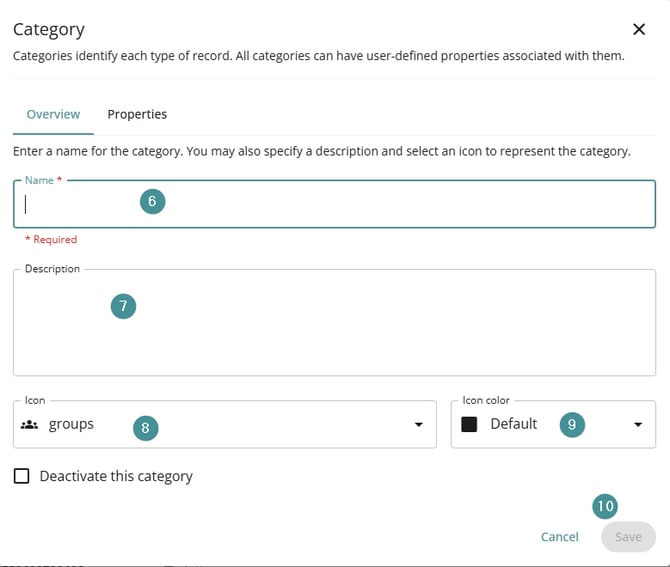Select the number 8 callout marker
Viewport: 670px width, 567px height.
coord(145,427)
